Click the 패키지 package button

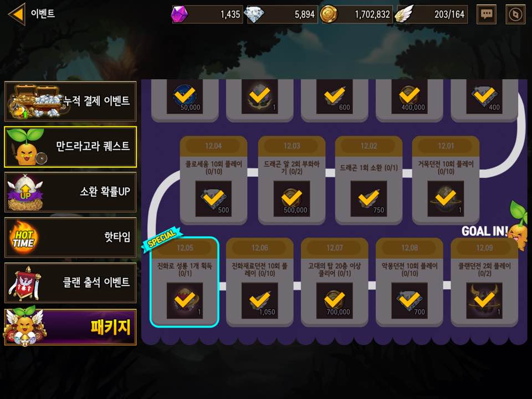[70, 327]
